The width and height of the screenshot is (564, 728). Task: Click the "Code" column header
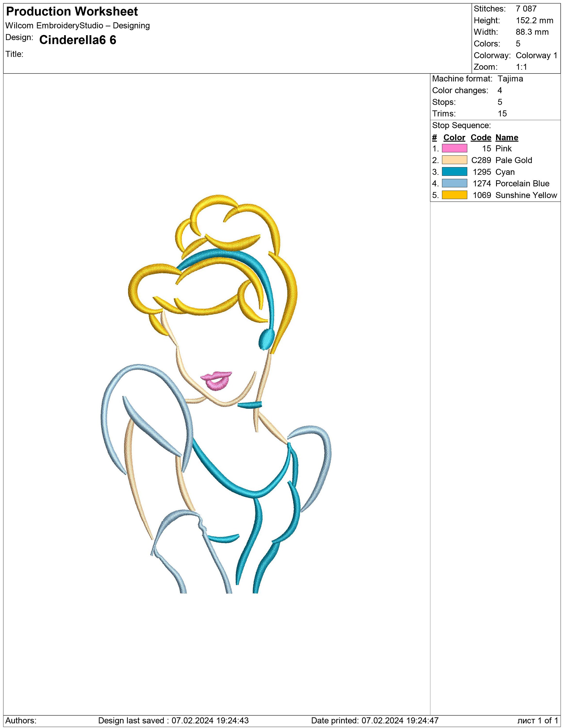(x=481, y=138)
